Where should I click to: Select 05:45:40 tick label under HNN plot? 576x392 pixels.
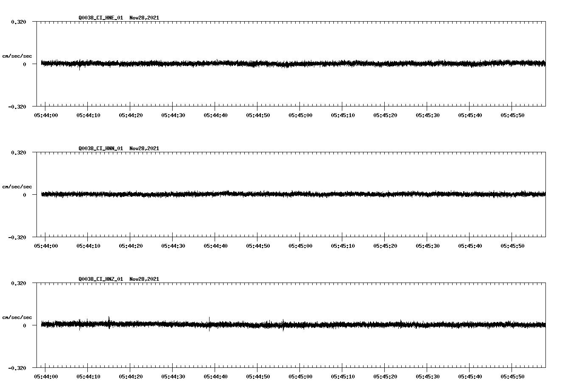470,246
